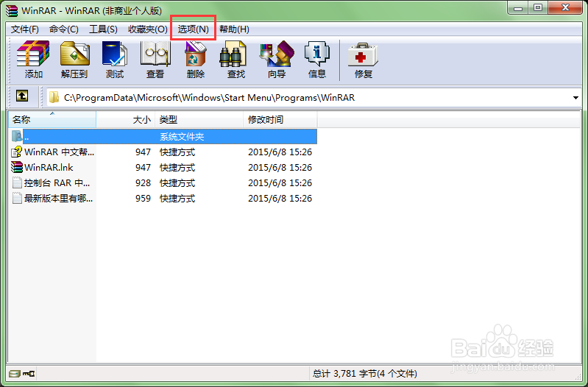Screen dimensions: 588x387
Task: Click status bar total 总计 3,781 字节
Action: pos(365,374)
